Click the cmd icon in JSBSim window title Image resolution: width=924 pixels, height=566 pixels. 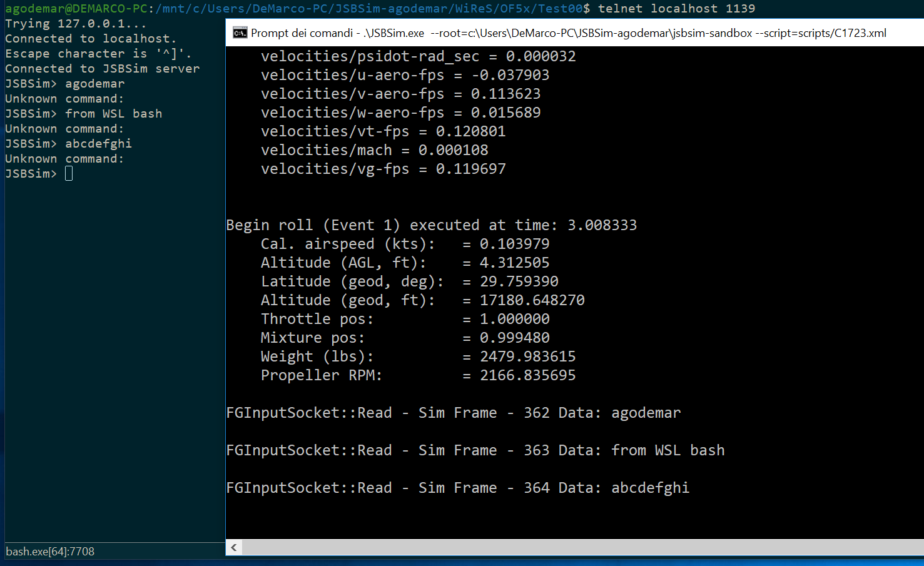click(x=240, y=33)
